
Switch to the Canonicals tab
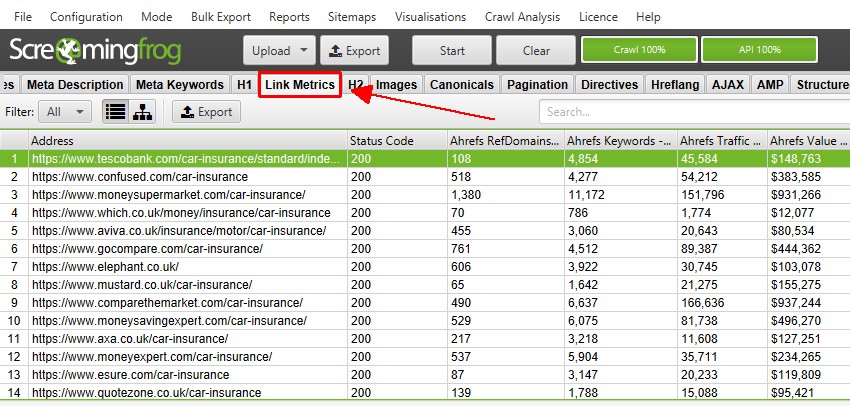[x=462, y=85]
